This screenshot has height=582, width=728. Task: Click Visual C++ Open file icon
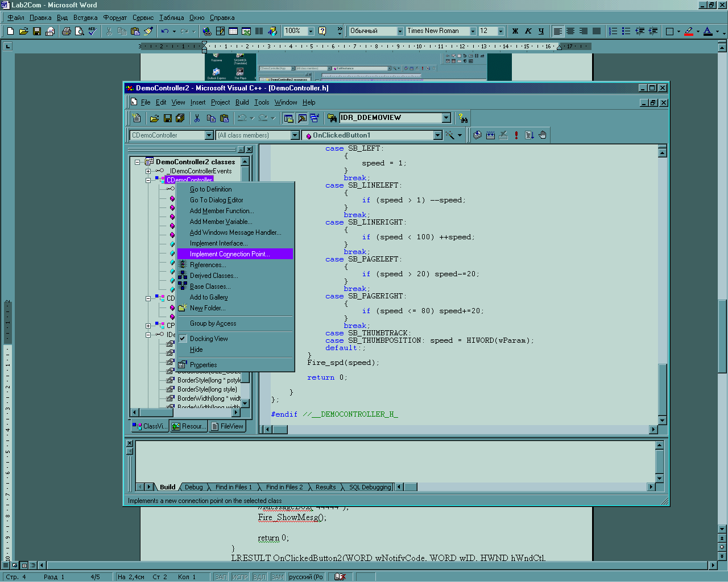point(154,118)
